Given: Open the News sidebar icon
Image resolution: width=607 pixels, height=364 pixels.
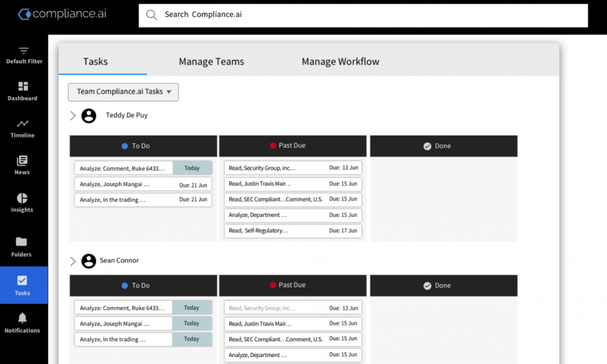Looking at the screenshot, I should (22, 160).
